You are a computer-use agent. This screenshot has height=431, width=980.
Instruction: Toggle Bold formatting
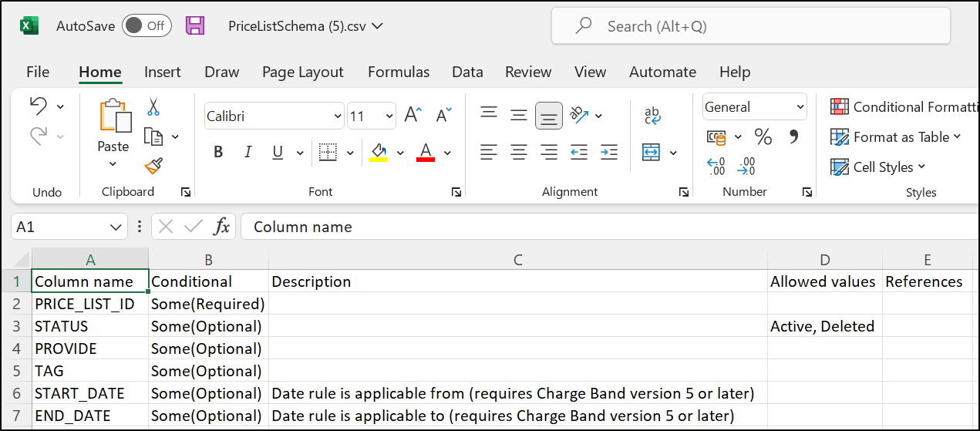click(218, 152)
